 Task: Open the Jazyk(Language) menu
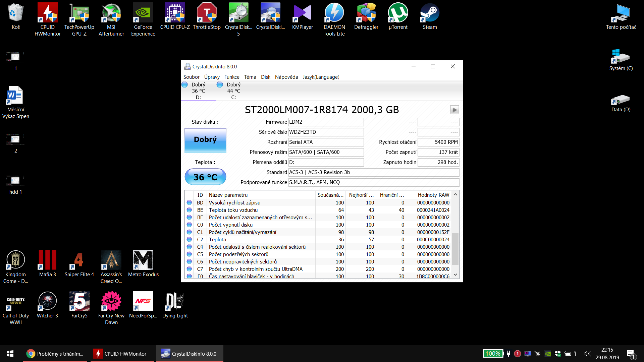[321, 77]
